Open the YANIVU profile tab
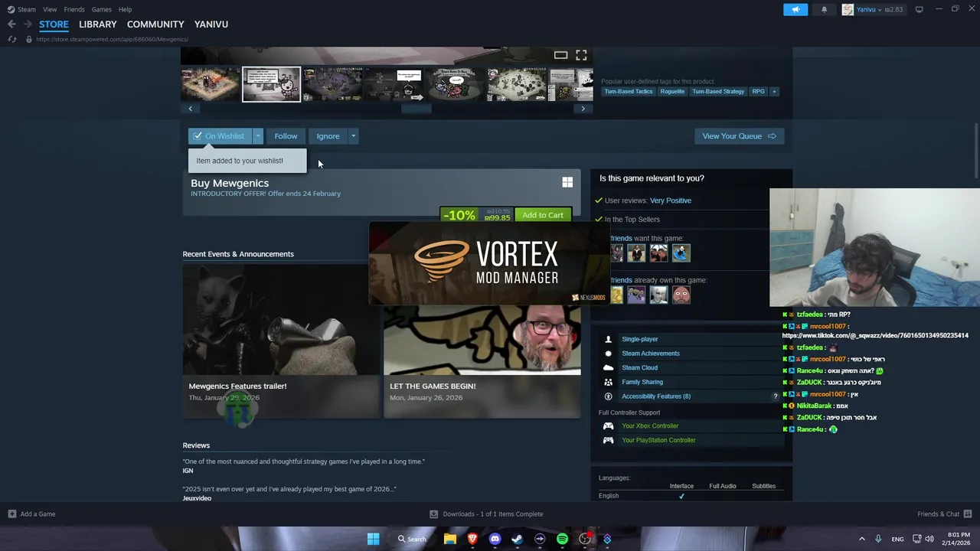 point(211,24)
